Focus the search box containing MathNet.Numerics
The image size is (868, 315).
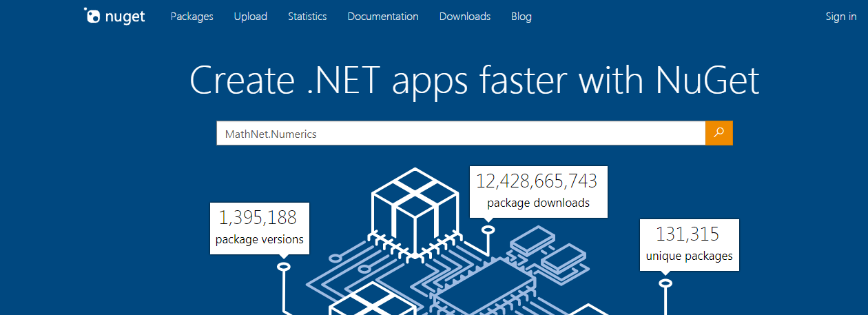point(461,134)
